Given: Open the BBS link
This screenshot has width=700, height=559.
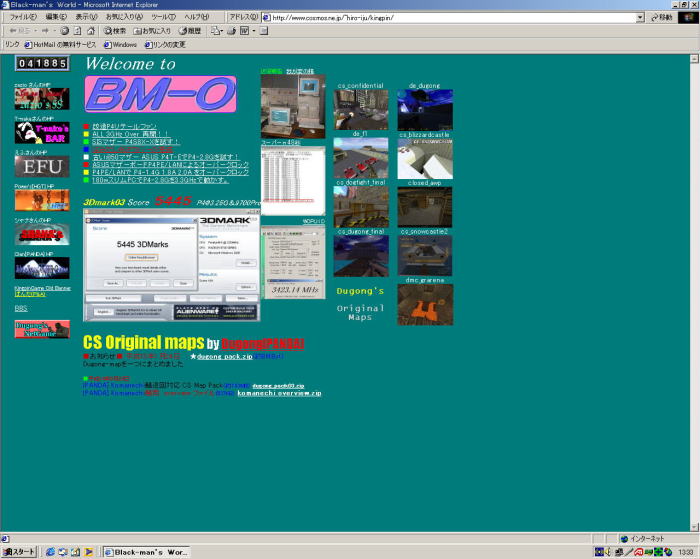Looking at the screenshot, I should pyautogui.click(x=21, y=309).
